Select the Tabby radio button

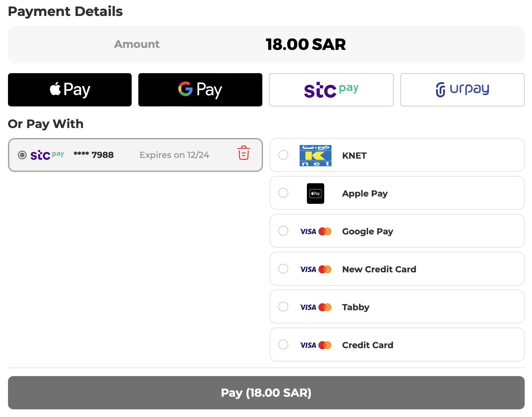(x=283, y=307)
